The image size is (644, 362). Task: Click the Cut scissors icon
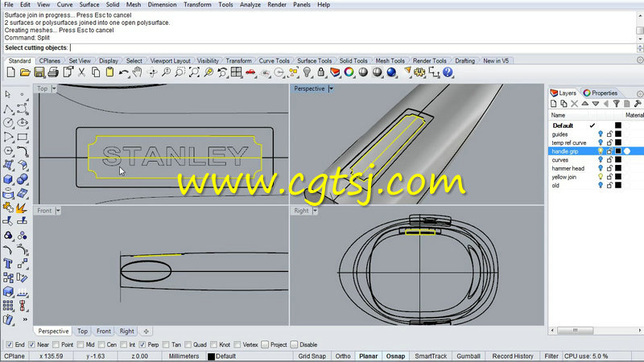pyautogui.click(x=82, y=72)
